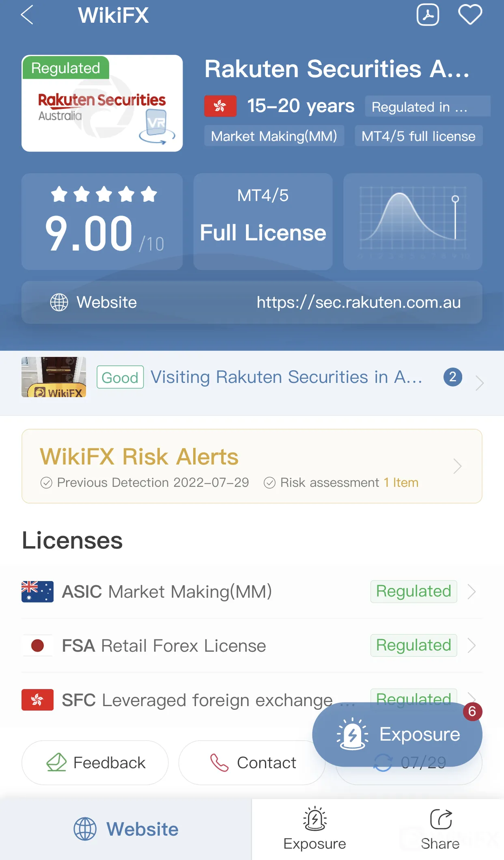Tap the Rakuten Securities A... title

click(x=337, y=69)
